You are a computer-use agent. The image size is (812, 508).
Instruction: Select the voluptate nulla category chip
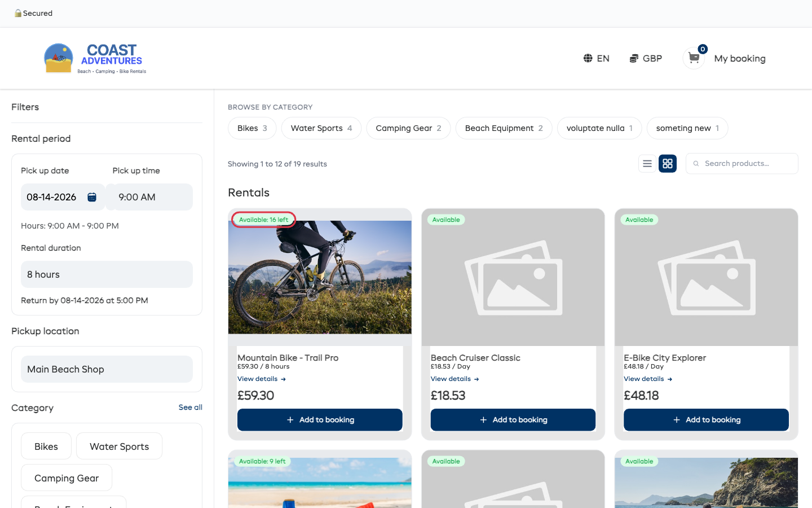click(x=599, y=128)
